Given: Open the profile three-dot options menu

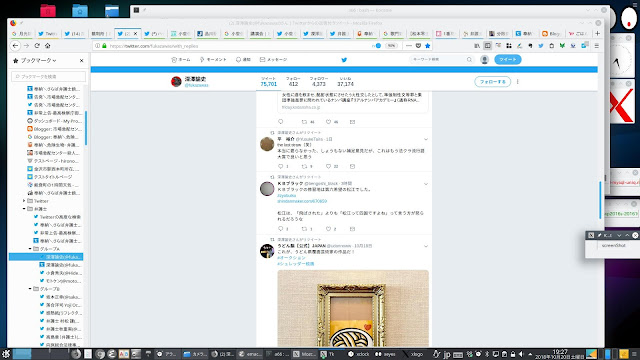Looking at the screenshot, I should (518, 82).
